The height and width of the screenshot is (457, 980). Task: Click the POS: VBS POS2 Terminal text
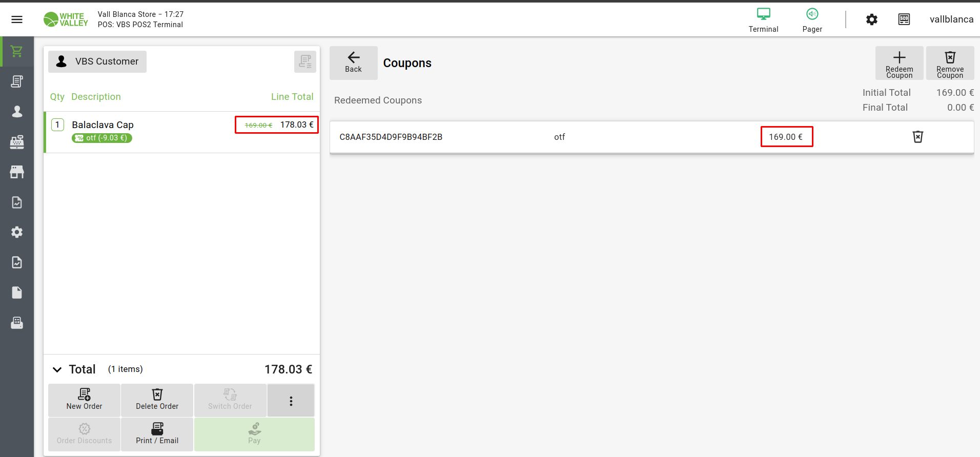coord(140,25)
